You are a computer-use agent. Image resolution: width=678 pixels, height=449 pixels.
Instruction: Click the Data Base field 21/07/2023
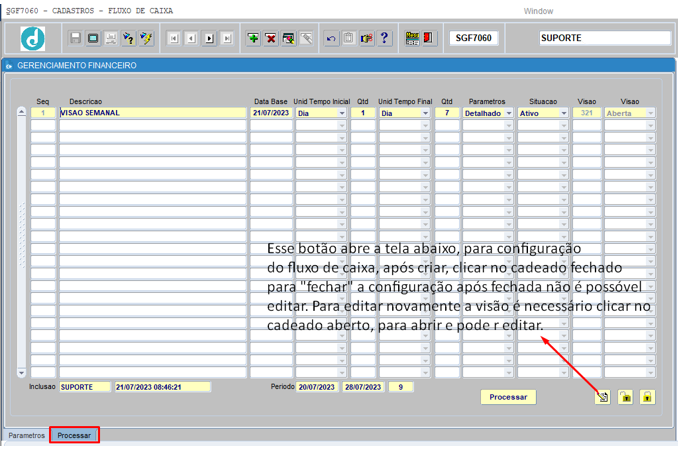[x=271, y=113]
